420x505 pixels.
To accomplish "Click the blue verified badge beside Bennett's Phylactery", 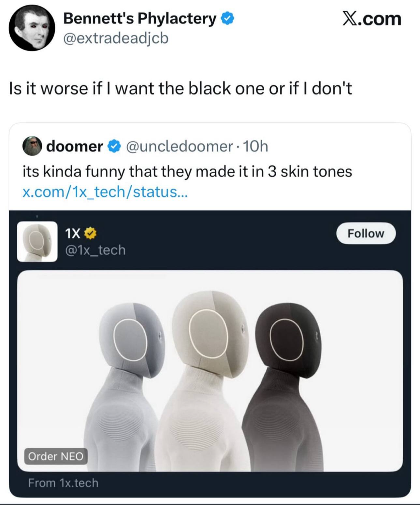I will pyautogui.click(x=227, y=19).
